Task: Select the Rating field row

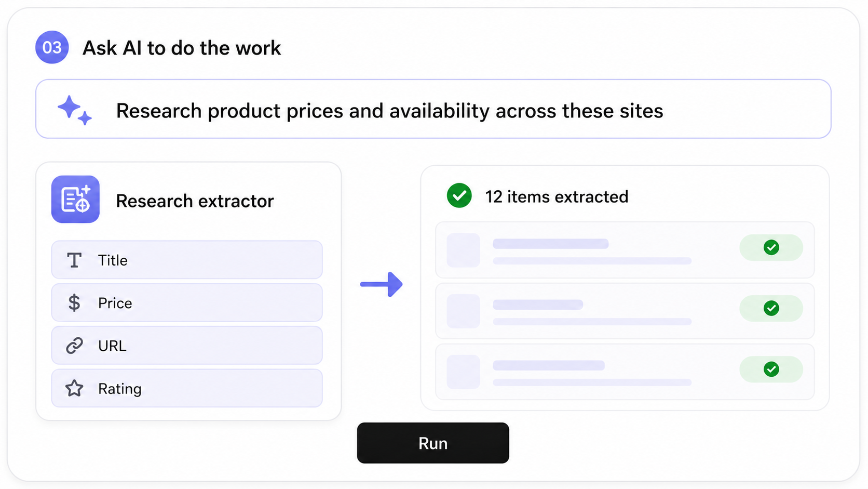Action: click(187, 388)
